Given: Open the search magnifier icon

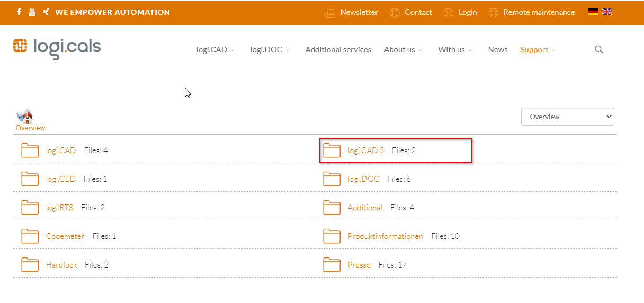Looking at the screenshot, I should tap(599, 49).
